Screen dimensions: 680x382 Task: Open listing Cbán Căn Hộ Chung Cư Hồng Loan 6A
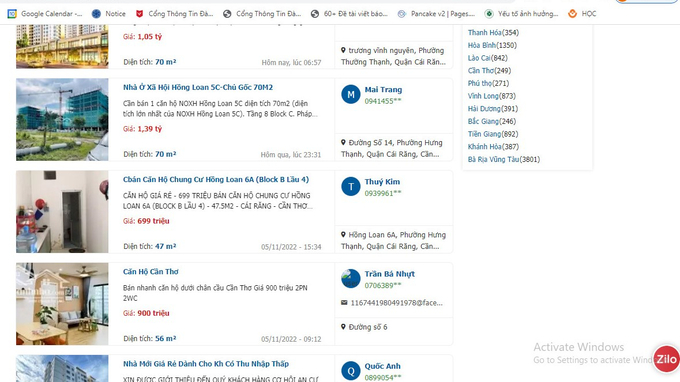pyautogui.click(x=216, y=180)
